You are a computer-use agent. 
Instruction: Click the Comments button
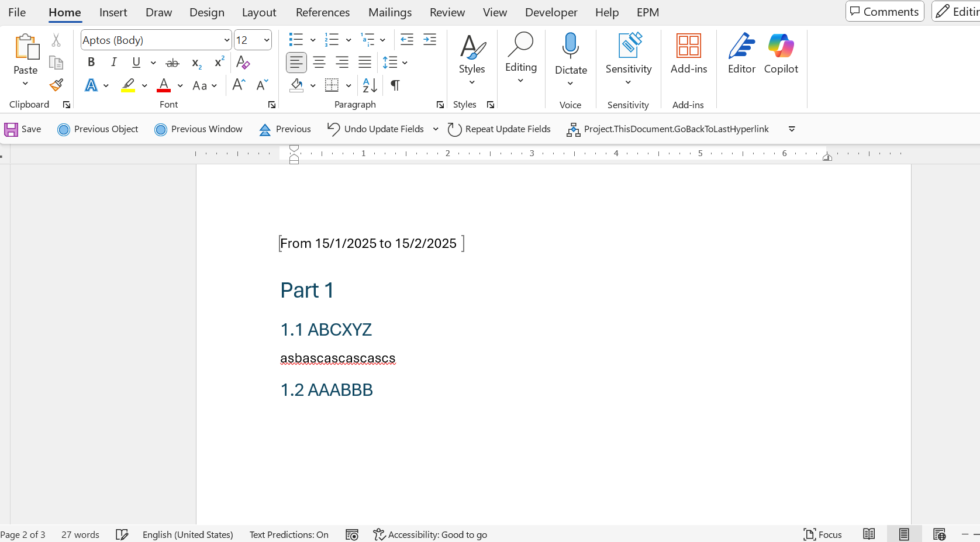(x=885, y=12)
